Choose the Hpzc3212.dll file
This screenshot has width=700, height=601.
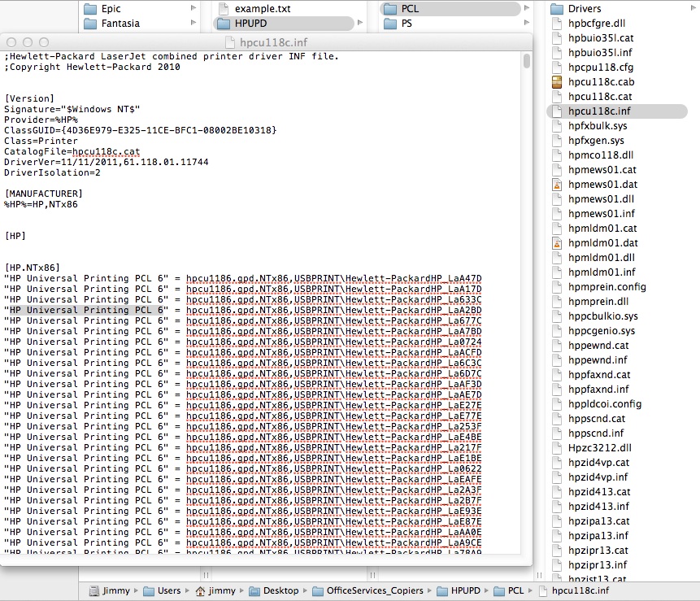(599, 448)
